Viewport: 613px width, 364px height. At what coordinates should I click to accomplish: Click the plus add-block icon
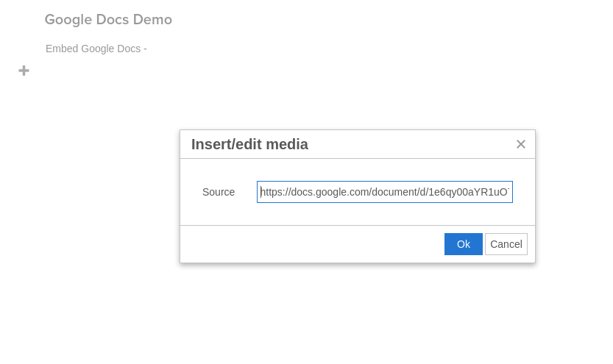coord(24,71)
